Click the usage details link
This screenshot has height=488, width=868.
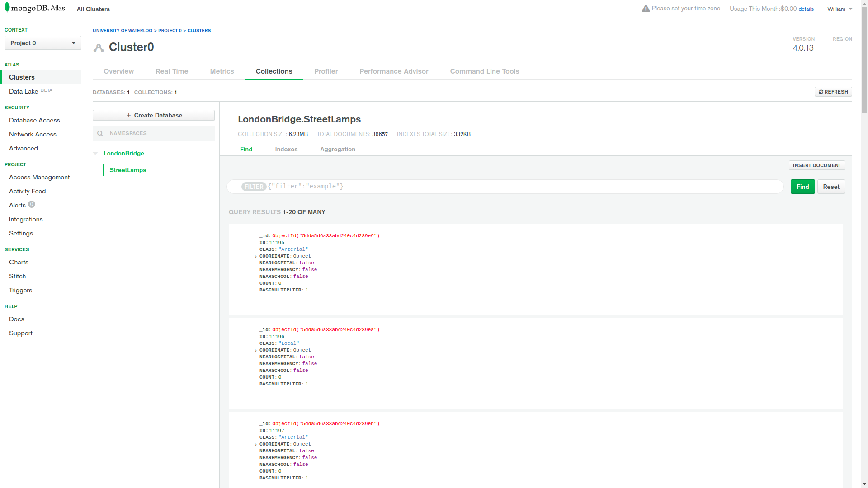point(806,9)
